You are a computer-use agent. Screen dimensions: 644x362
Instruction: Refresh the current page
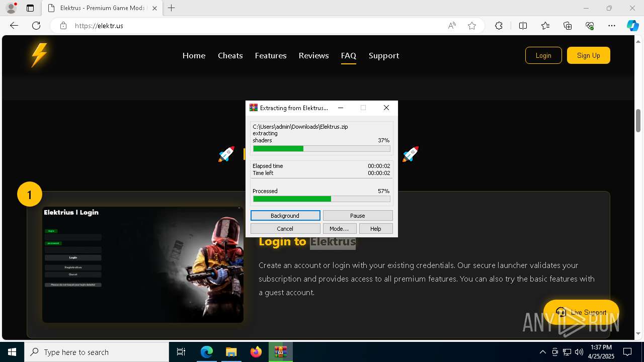point(36,26)
